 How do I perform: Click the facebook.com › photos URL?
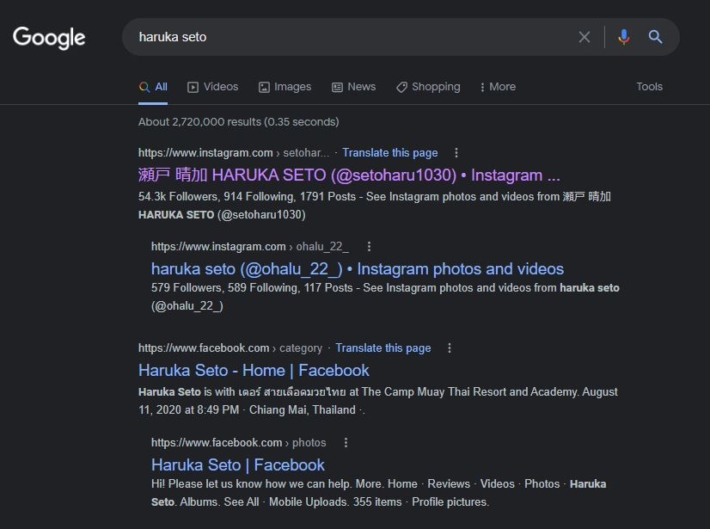[238, 442]
